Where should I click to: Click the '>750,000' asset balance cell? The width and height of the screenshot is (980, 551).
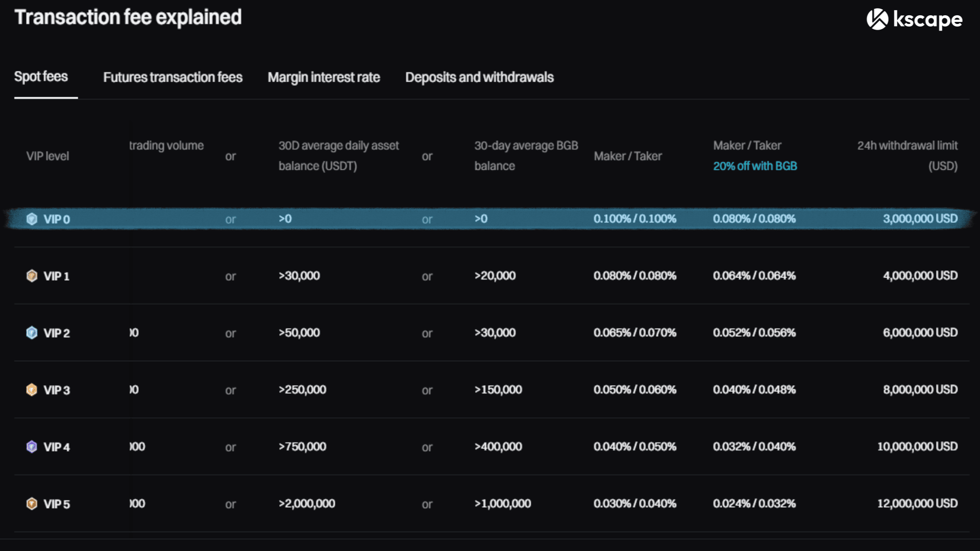pyautogui.click(x=302, y=446)
